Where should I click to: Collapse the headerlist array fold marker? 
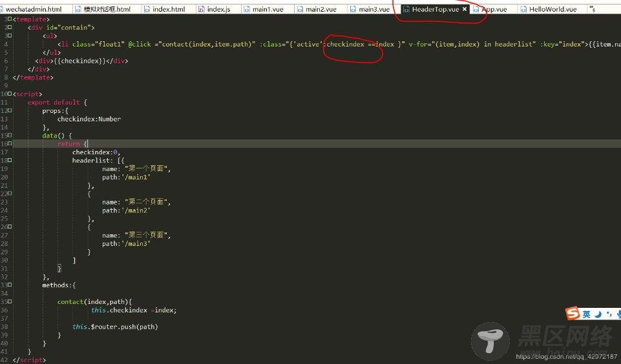point(10,160)
